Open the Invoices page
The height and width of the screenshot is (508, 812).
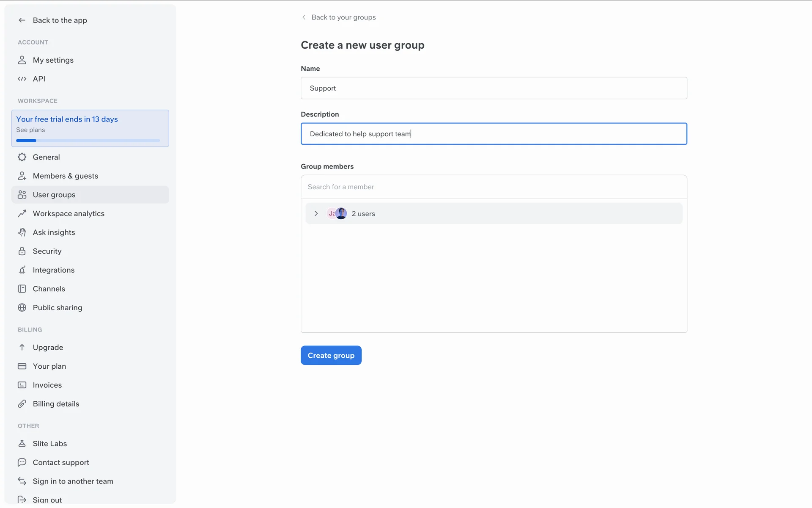47,385
